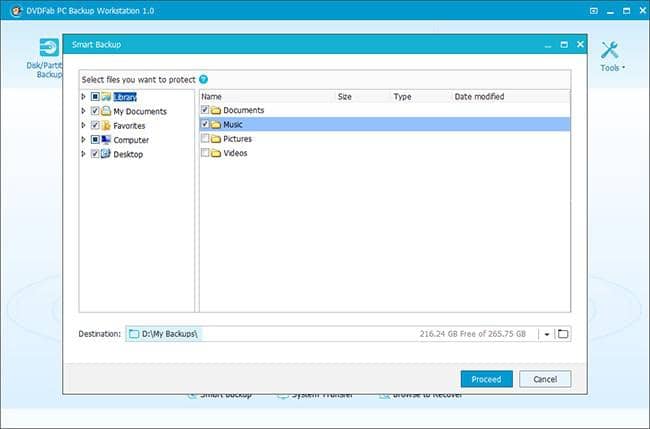
Task: Click the main window's extra title bar button
Action: coord(594,11)
